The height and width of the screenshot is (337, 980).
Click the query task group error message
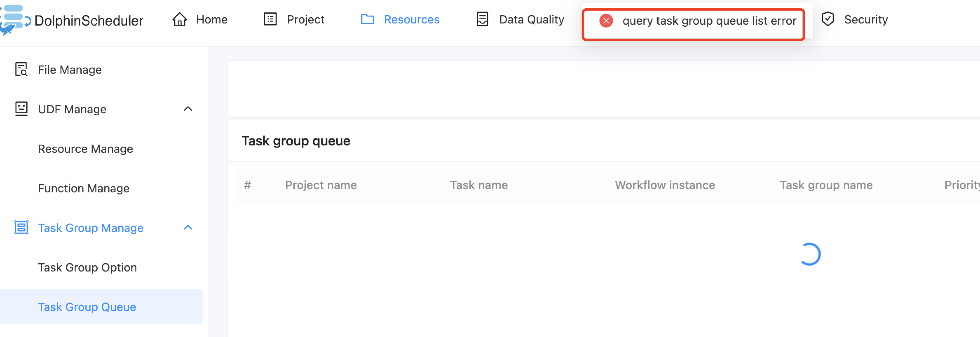point(709,21)
